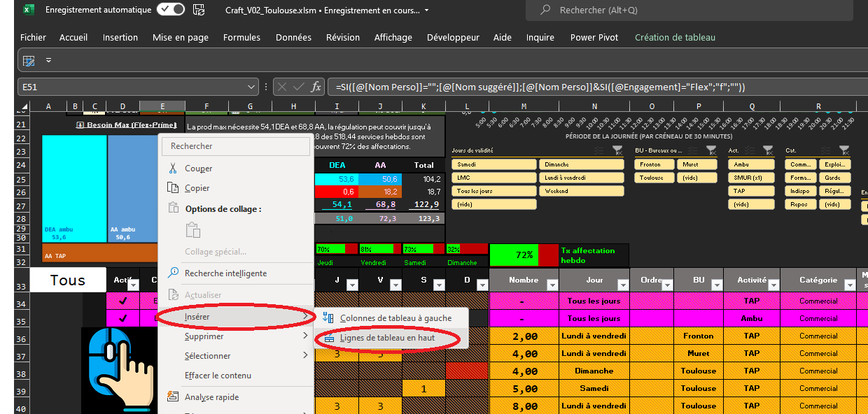
Task: Toggle the Actif checkmark in row 35
Action: [123, 318]
